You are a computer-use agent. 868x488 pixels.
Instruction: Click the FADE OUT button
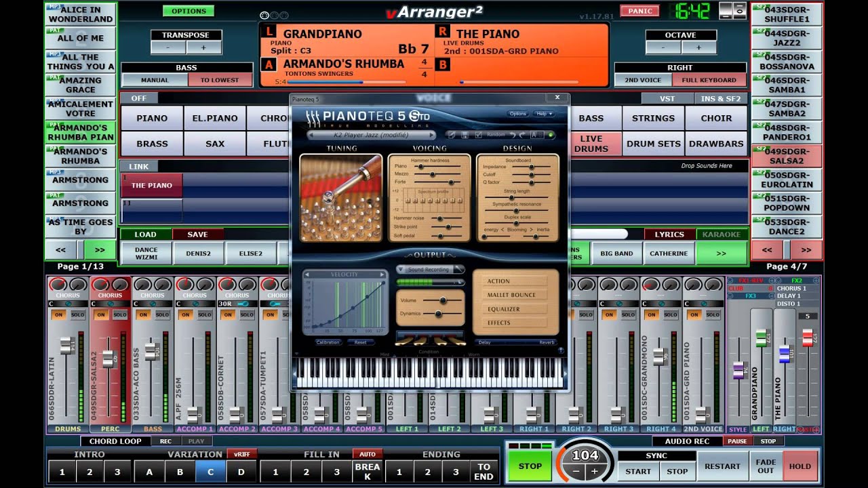766,466
